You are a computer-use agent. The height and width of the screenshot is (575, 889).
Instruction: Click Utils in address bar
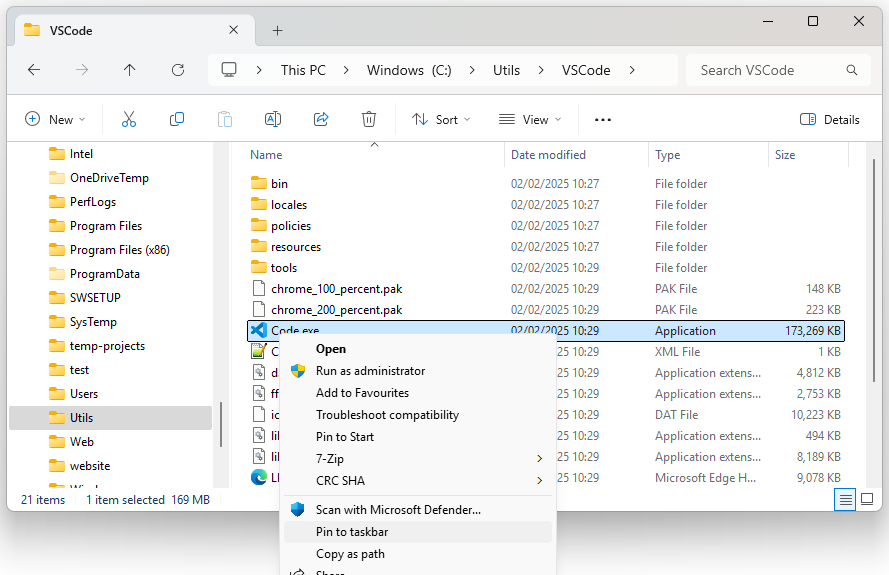tap(506, 70)
